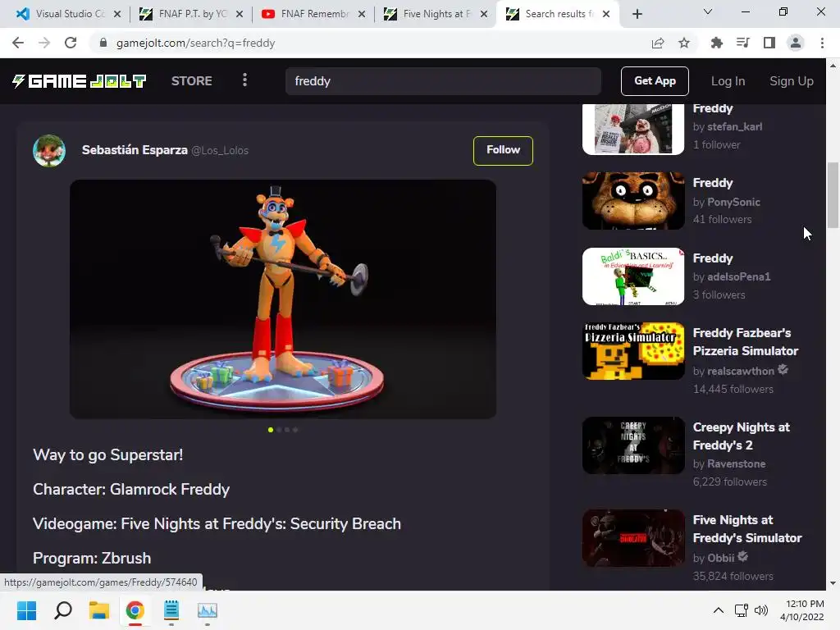840x630 pixels.
Task: Open the Extensions puzzle icon
Action: 716,43
